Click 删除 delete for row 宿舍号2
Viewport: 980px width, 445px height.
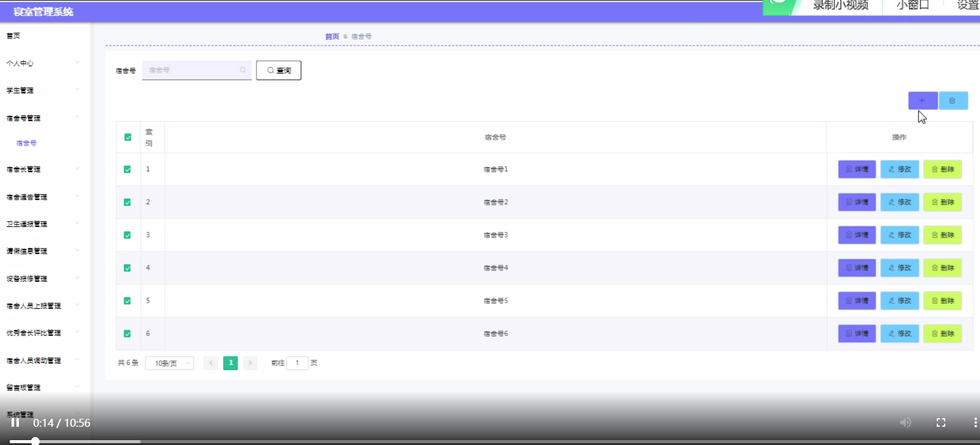coord(942,202)
